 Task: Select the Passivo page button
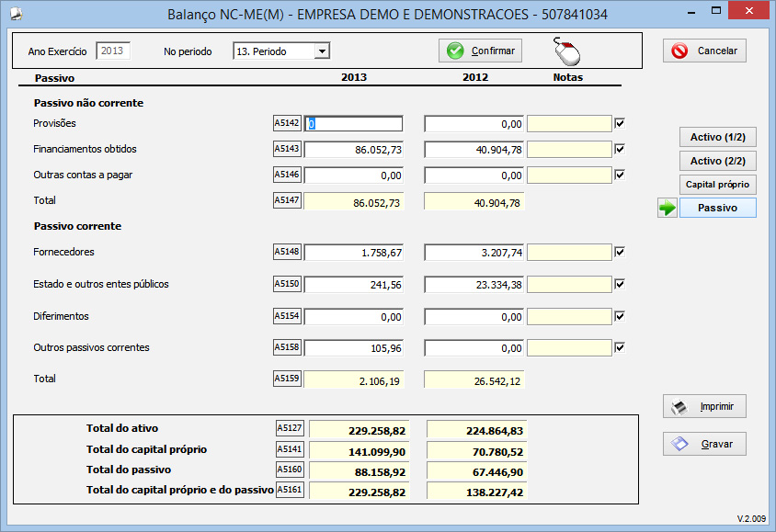(717, 208)
